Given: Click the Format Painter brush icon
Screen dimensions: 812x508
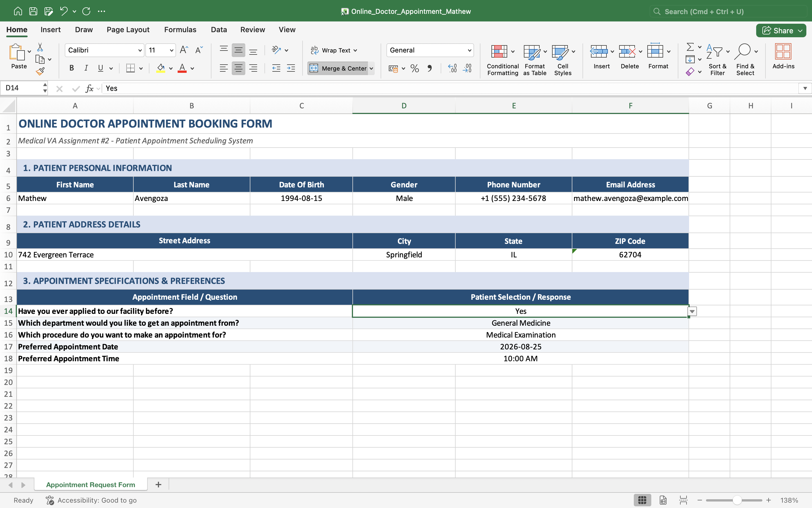Looking at the screenshot, I should pos(40,71).
